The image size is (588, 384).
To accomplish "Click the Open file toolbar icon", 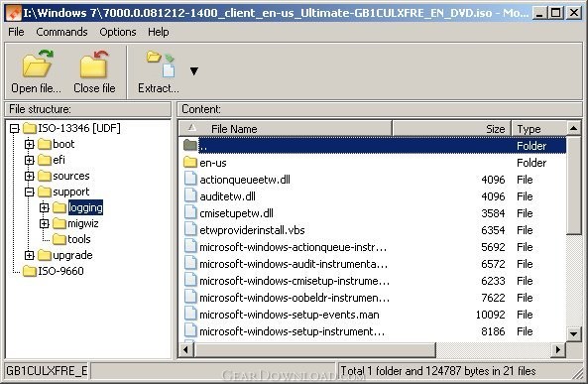I will tap(38, 64).
